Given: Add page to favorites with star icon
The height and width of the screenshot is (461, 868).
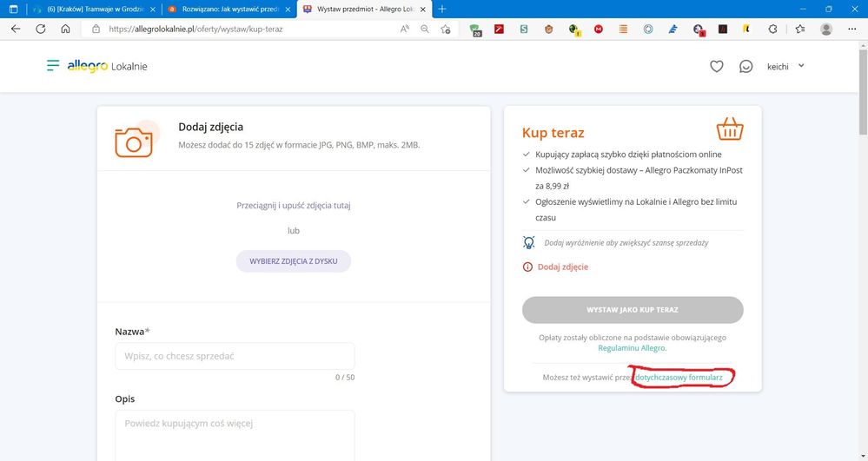Looking at the screenshot, I should click(x=445, y=29).
